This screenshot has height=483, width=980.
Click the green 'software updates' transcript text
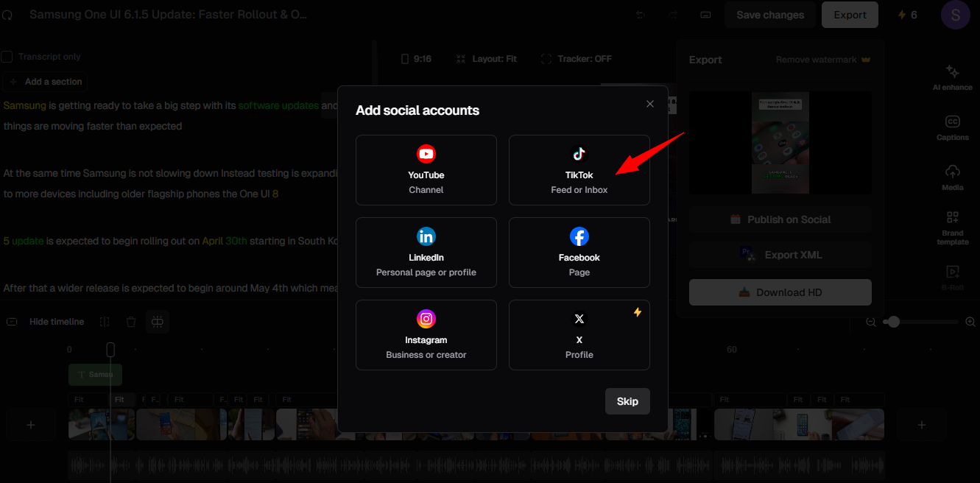278,105
